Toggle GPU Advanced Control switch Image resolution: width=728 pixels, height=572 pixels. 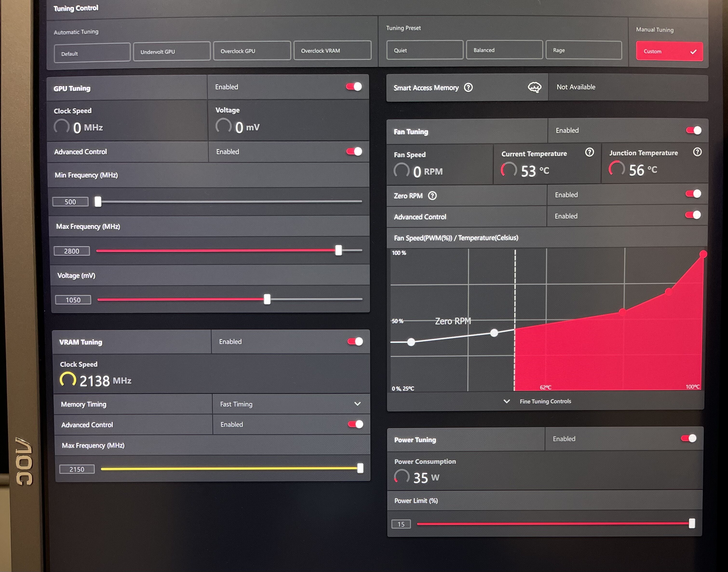pos(354,151)
